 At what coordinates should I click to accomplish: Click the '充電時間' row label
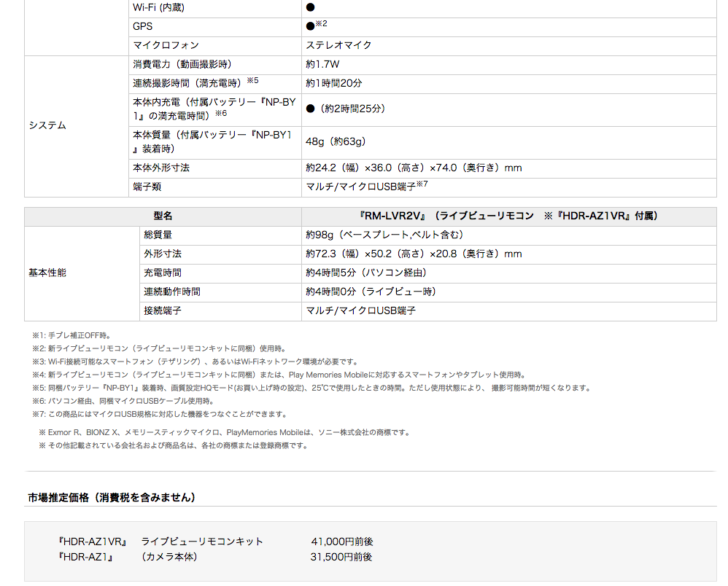point(163,273)
